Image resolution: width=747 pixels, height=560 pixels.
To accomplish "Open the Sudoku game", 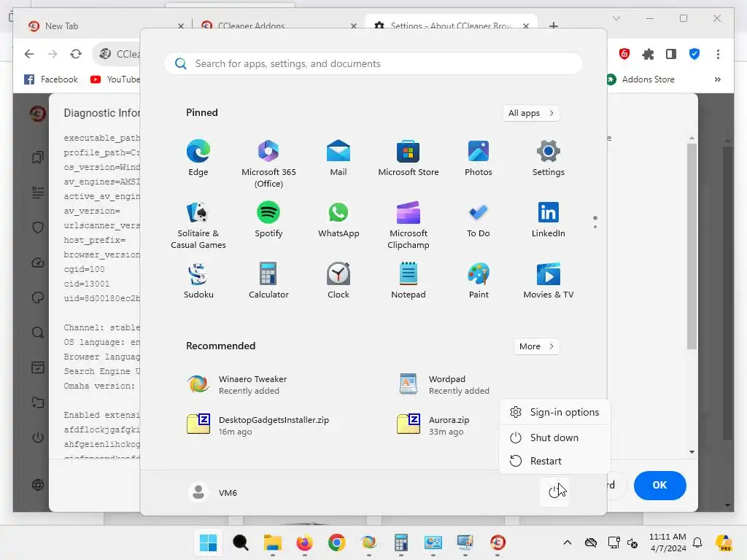I will tap(198, 281).
